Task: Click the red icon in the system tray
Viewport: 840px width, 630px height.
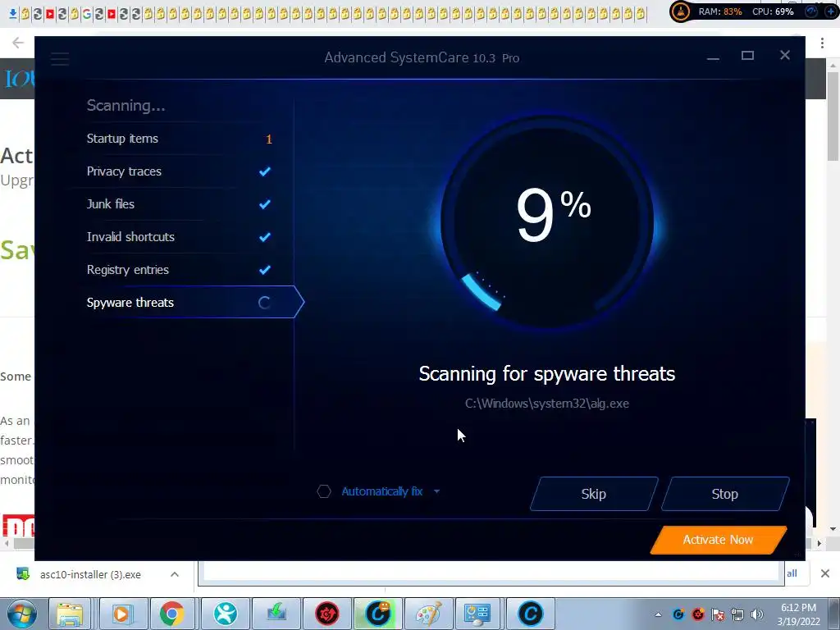Action: [x=698, y=614]
